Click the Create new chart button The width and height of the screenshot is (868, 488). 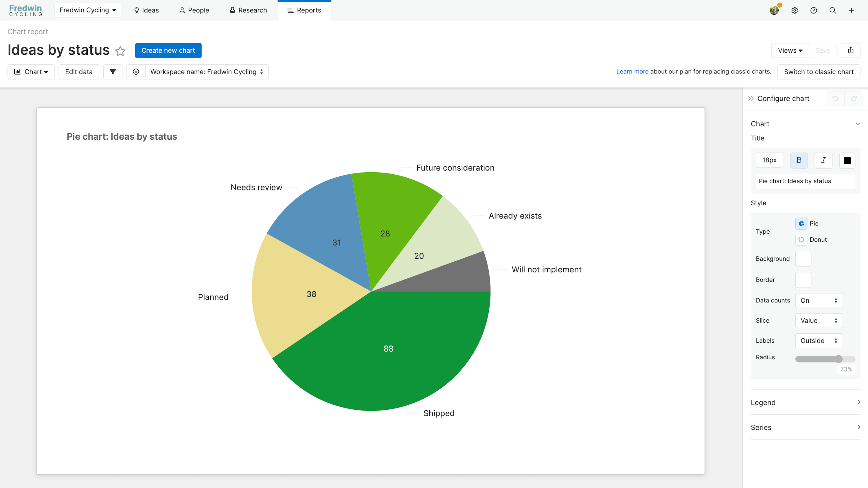168,50
